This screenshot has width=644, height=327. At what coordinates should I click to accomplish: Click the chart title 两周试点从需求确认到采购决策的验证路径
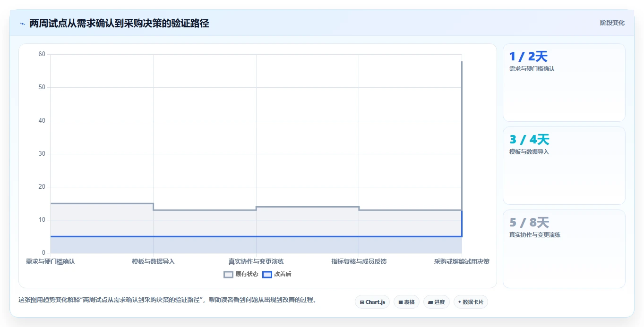click(x=119, y=23)
